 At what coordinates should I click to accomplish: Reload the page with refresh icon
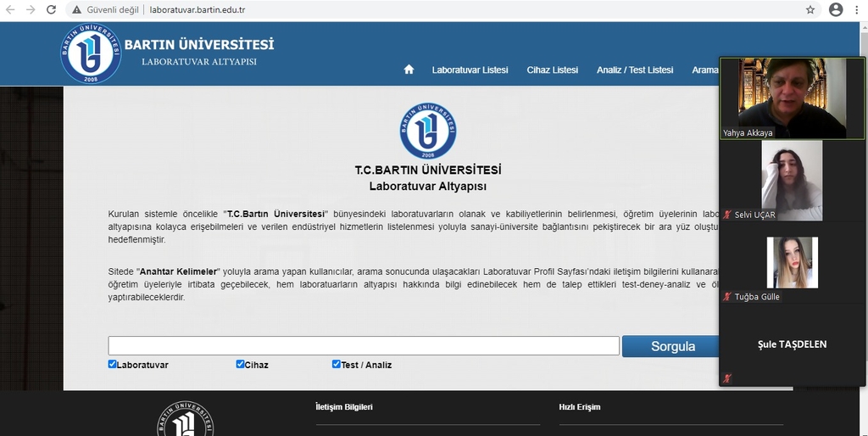click(51, 9)
